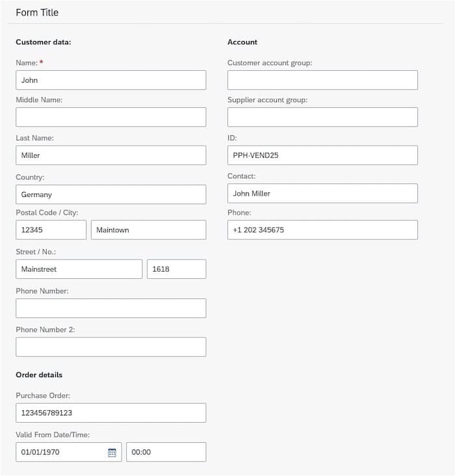The height and width of the screenshot is (476, 455).
Task: Click the Account Phone field +1 202 345675
Action: (x=322, y=230)
